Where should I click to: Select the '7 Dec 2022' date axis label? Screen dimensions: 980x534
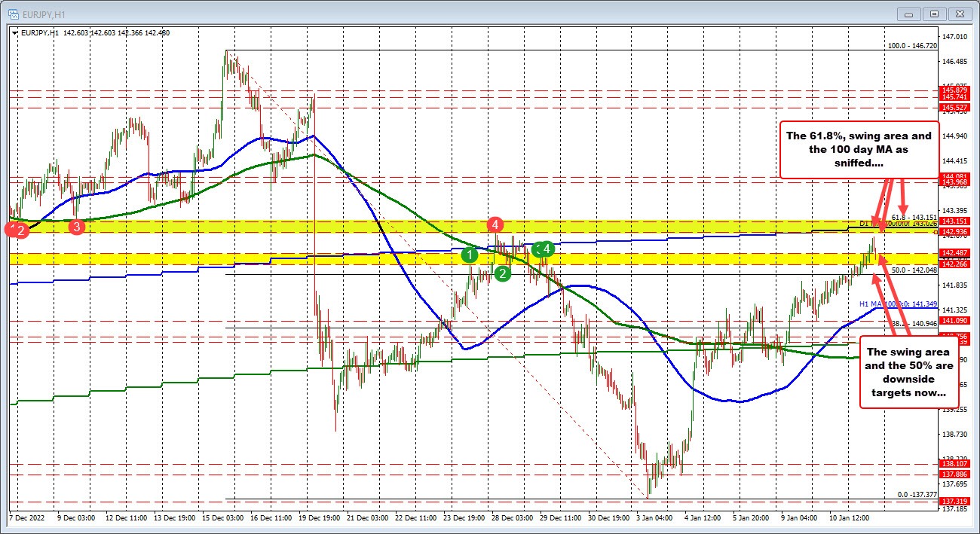[x=29, y=518]
